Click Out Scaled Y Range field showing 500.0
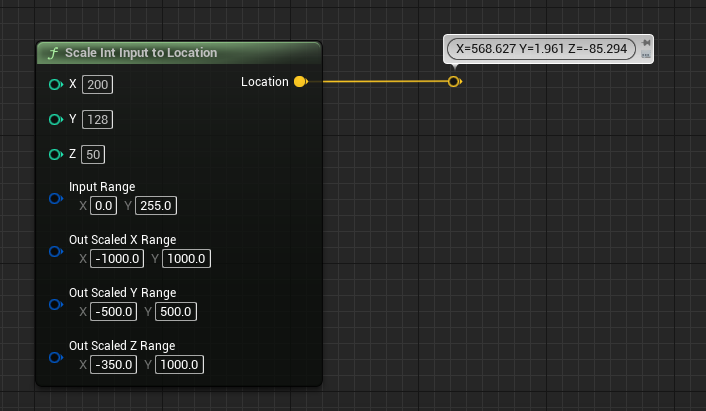 tap(179, 312)
